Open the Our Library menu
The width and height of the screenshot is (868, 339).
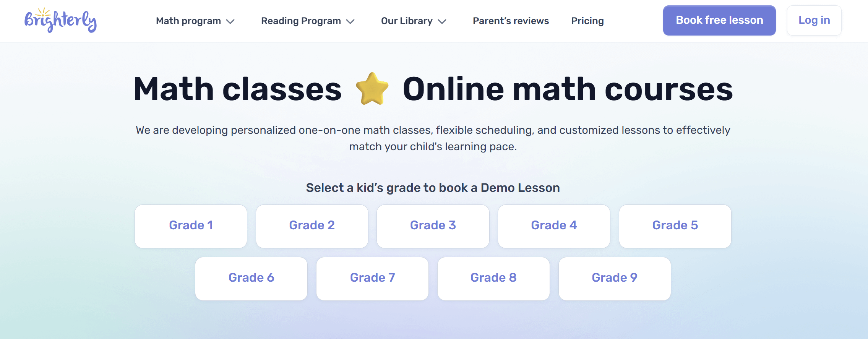point(407,21)
